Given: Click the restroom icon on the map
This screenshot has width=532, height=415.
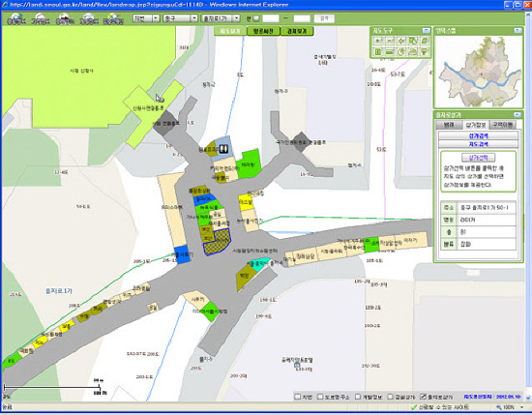Looking at the screenshot, I should coord(223,149).
